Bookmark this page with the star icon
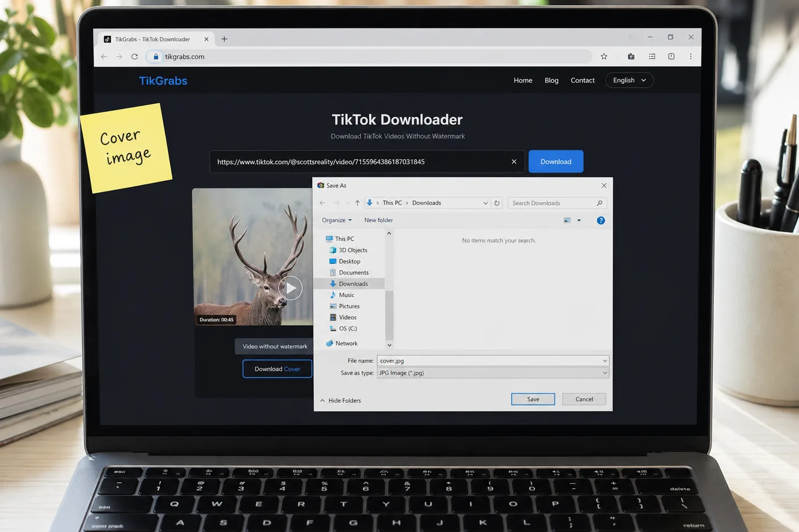 pyautogui.click(x=604, y=56)
